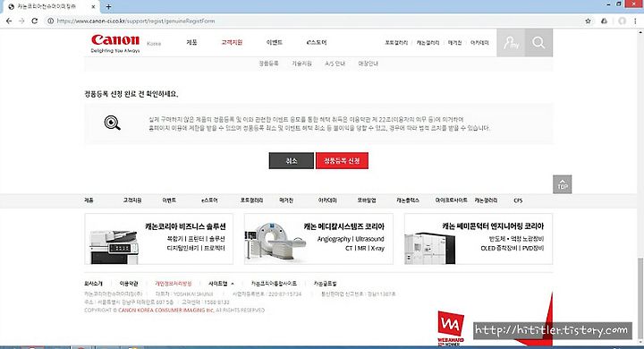Image resolution: width=644 pixels, height=349 pixels.
Task: Open the 고객지원 main menu
Action: point(232,42)
